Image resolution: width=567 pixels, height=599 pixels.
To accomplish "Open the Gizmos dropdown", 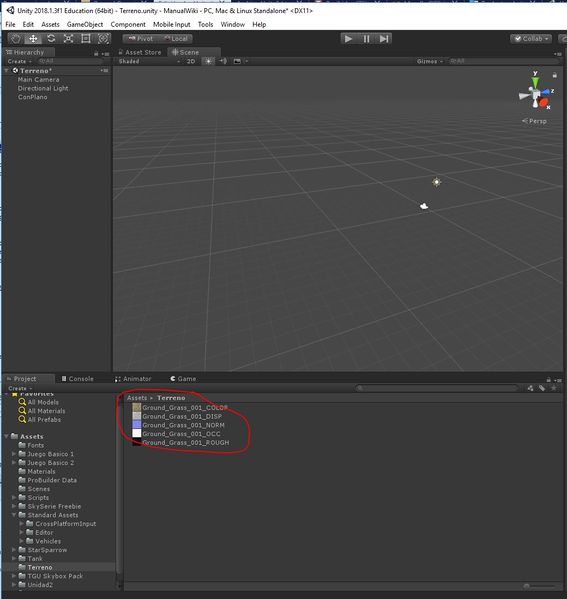I will pyautogui.click(x=429, y=61).
